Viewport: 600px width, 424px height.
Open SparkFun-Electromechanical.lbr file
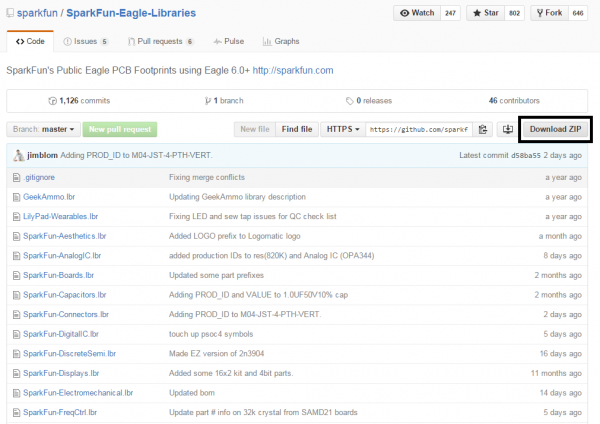pyautogui.click(x=78, y=393)
